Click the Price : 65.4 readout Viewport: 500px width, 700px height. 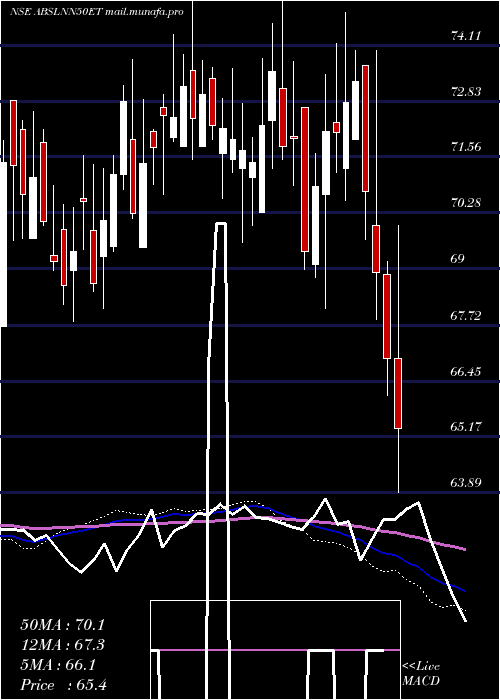coord(63,685)
